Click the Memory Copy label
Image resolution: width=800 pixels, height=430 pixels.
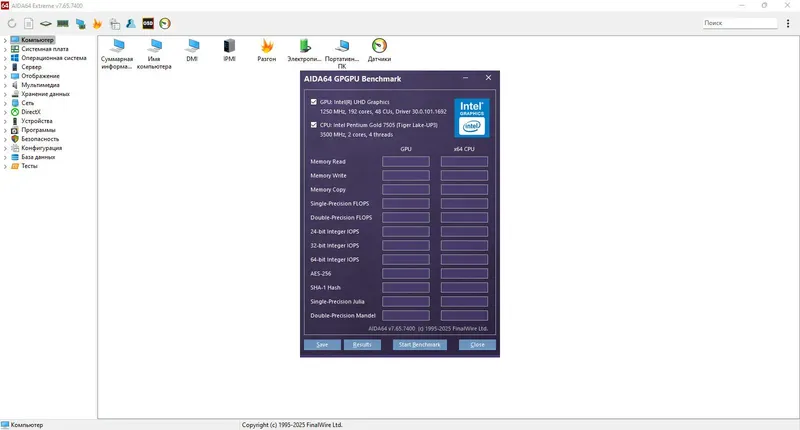click(x=328, y=190)
